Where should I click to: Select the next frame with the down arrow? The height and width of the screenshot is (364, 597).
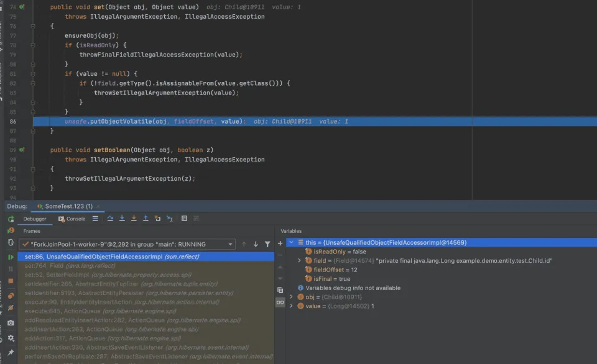click(256, 244)
